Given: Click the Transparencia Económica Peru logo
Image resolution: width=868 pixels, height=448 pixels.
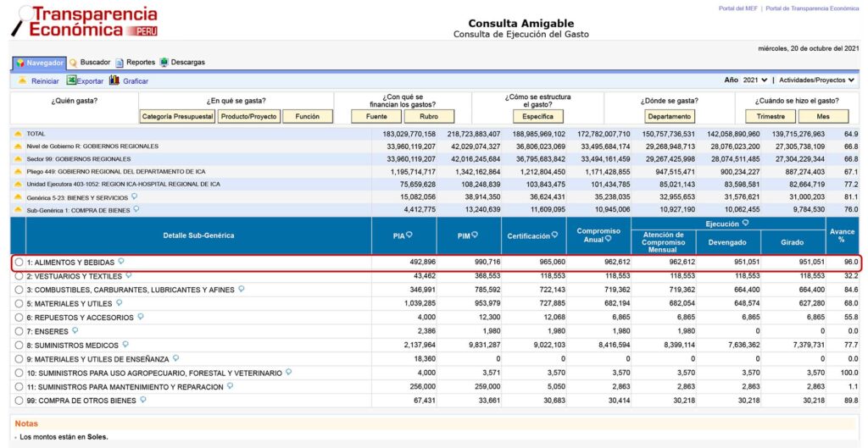Looking at the screenshot, I should (86, 21).
